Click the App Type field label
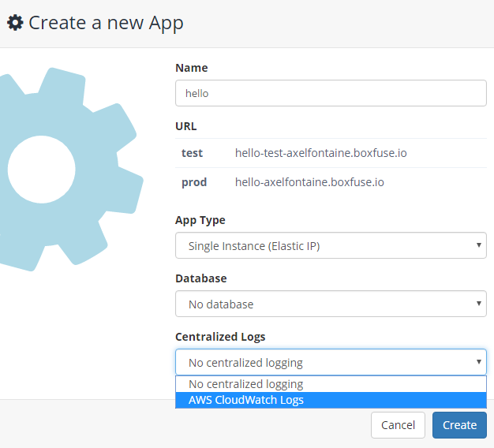This screenshot has height=448, width=494. (x=200, y=220)
